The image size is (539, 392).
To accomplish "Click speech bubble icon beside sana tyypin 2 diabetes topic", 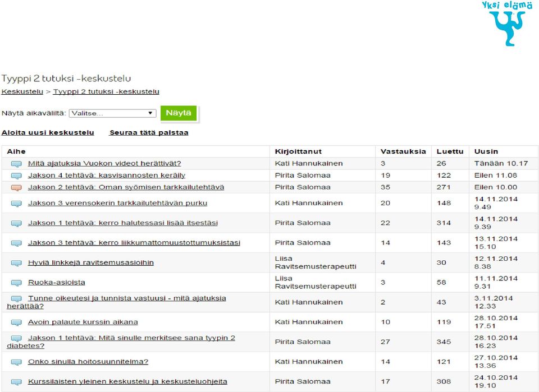I will pos(16,339).
